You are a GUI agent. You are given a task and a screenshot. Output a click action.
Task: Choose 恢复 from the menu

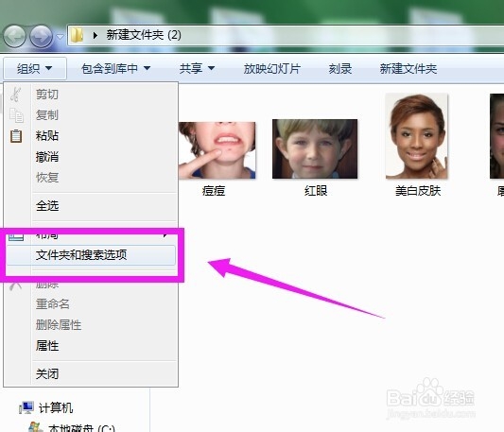click(x=91, y=178)
